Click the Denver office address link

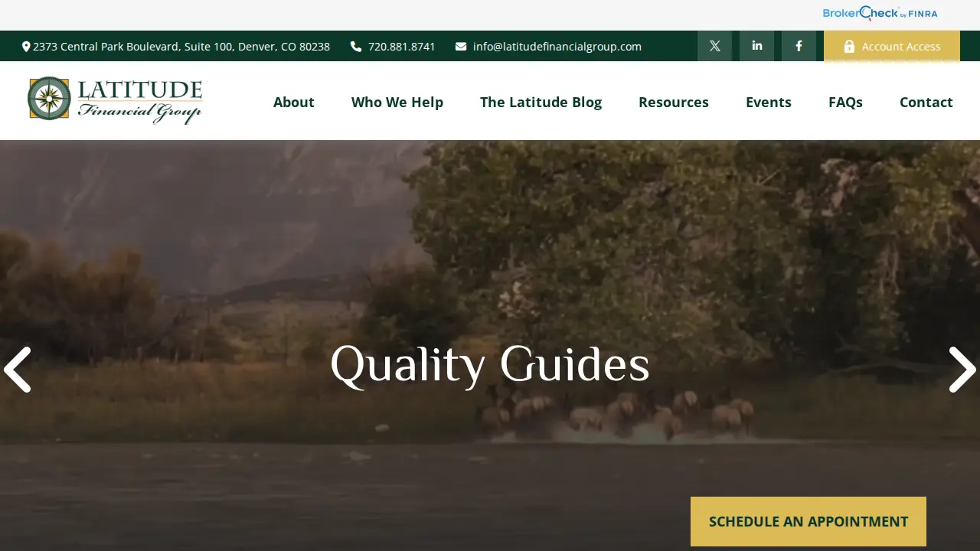tap(176, 47)
